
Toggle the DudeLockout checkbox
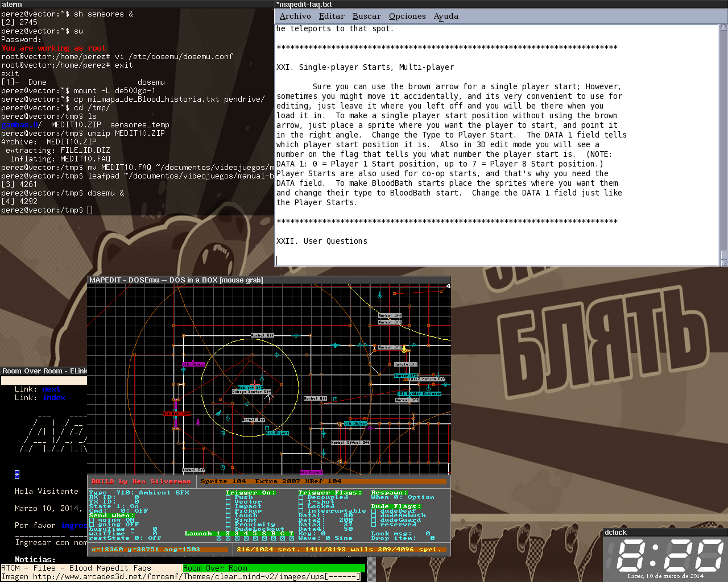pos(228,529)
